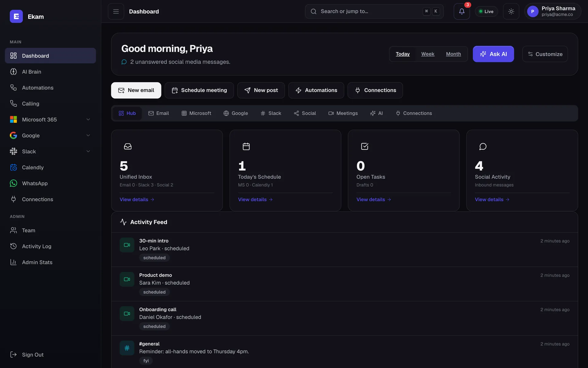Open Connections in the sidebar
588x368 pixels.
(x=50, y=199)
